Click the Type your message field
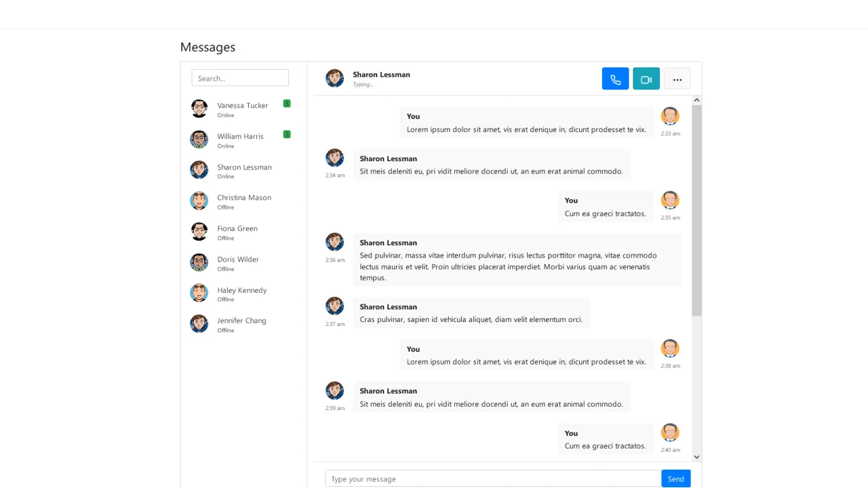 492,479
